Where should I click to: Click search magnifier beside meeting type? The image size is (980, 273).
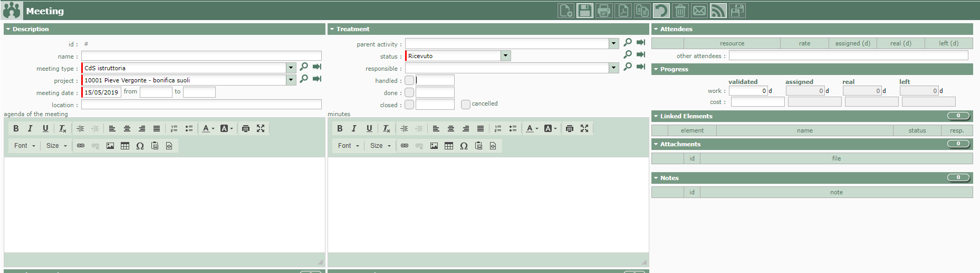[304, 67]
